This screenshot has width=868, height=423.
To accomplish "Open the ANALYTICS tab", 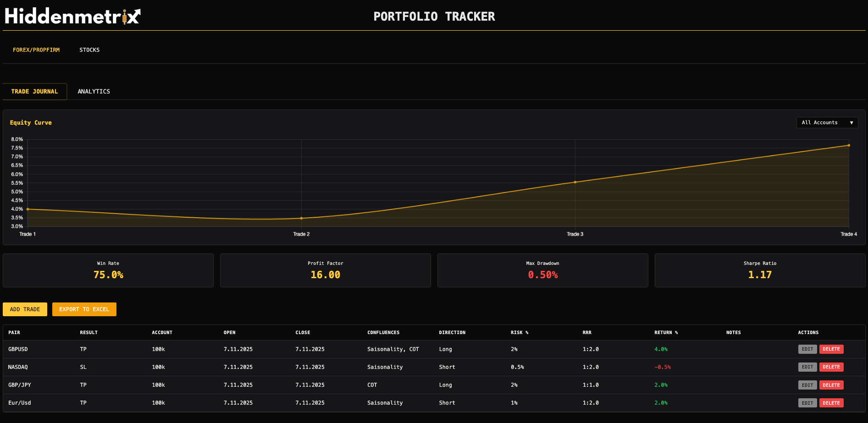I will click(94, 91).
